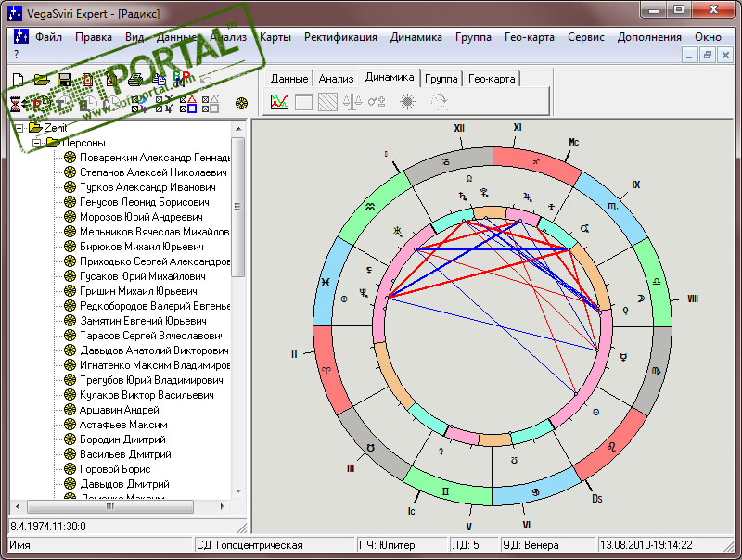
Task: Select Гусаков Юрий Михайлович in tree
Action: 142,276
